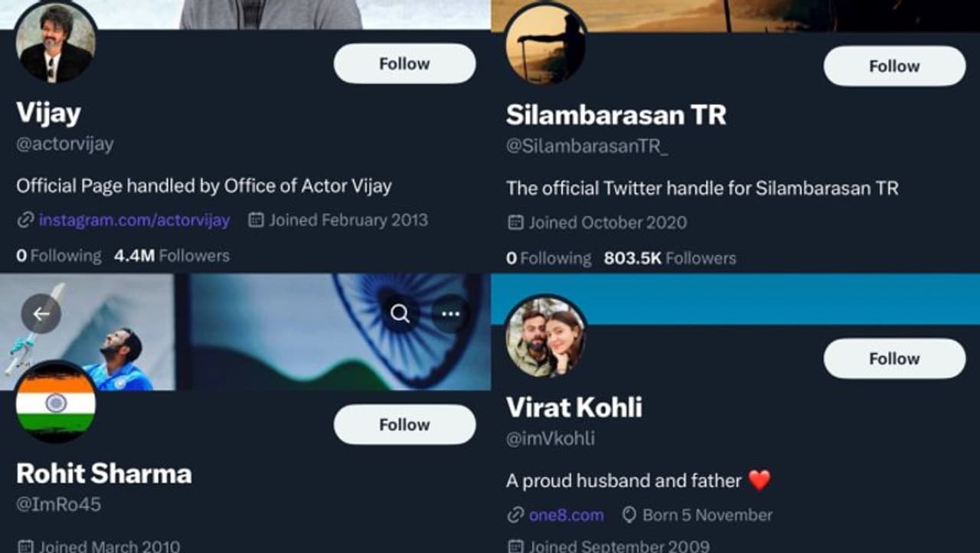This screenshot has height=553, width=980.
Task: Open the instagram.com/actorvijay link
Action: pos(134,221)
